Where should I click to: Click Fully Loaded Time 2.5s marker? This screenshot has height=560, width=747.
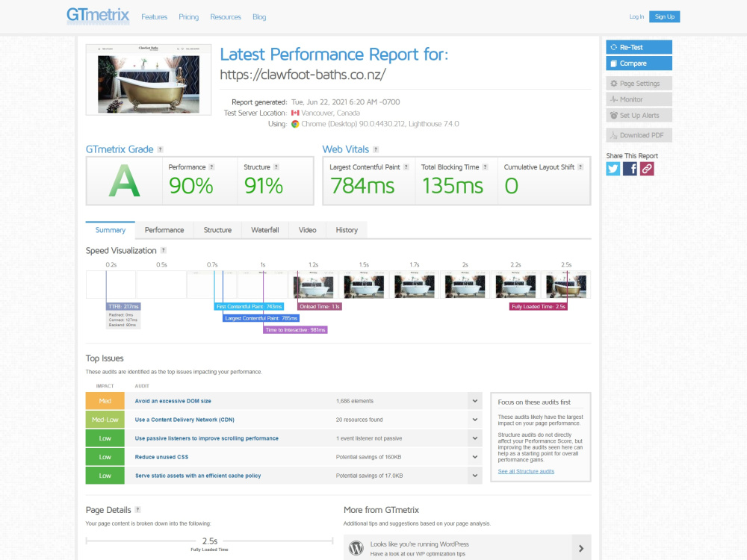point(539,306)
